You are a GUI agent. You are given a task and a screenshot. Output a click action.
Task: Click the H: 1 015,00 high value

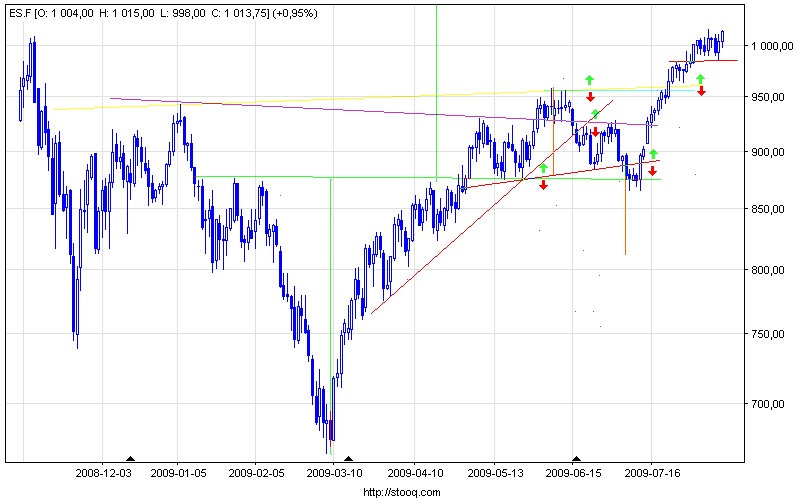coord(127,14)
